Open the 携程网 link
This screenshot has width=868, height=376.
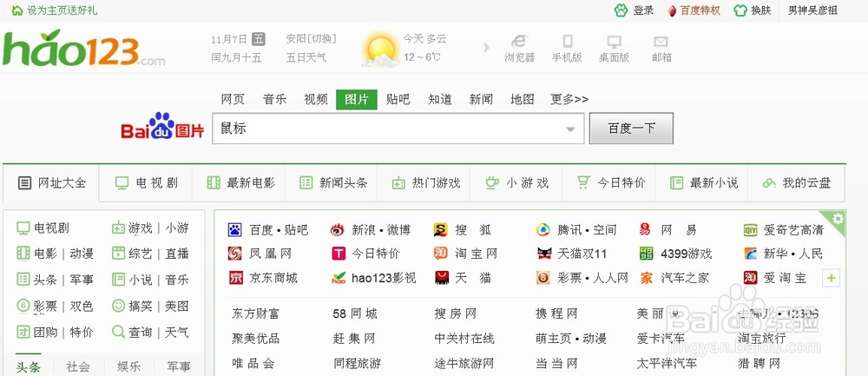[556, 314]
